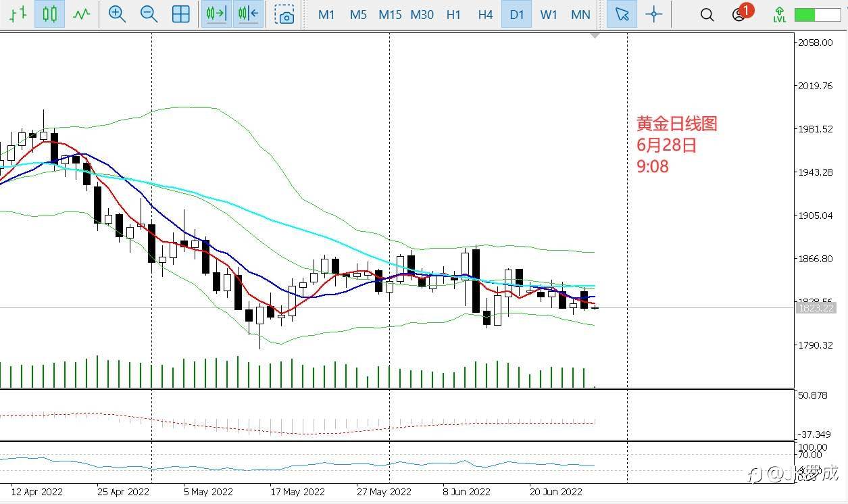Zoom out of the chart

click(149, 14)
